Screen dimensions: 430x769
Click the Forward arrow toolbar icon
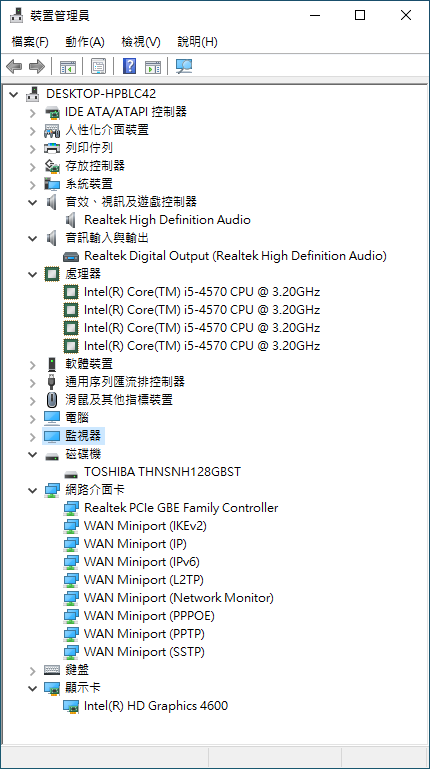click(x=37, y=66)
